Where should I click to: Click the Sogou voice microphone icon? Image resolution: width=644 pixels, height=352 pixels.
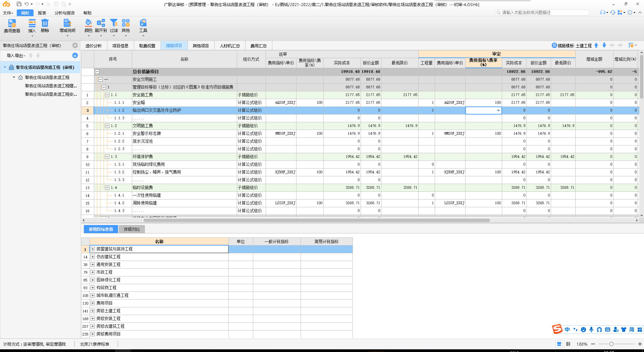coord(591,329)
